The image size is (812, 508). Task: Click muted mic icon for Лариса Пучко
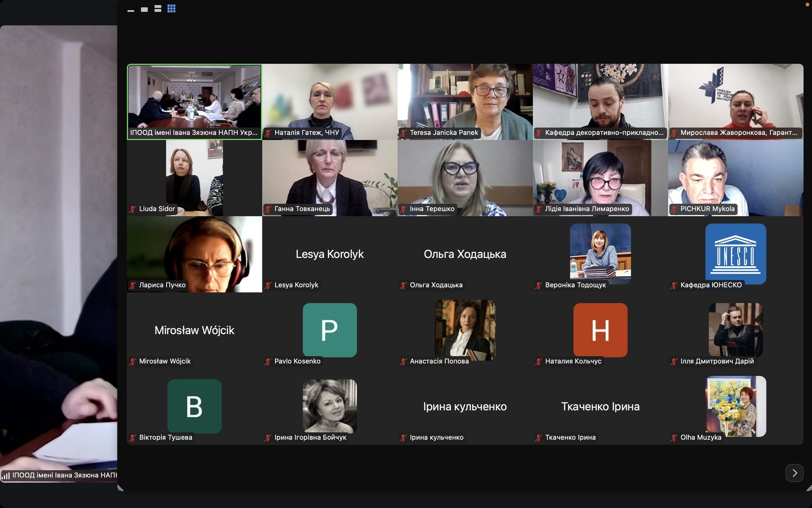[x=133, y=285]
